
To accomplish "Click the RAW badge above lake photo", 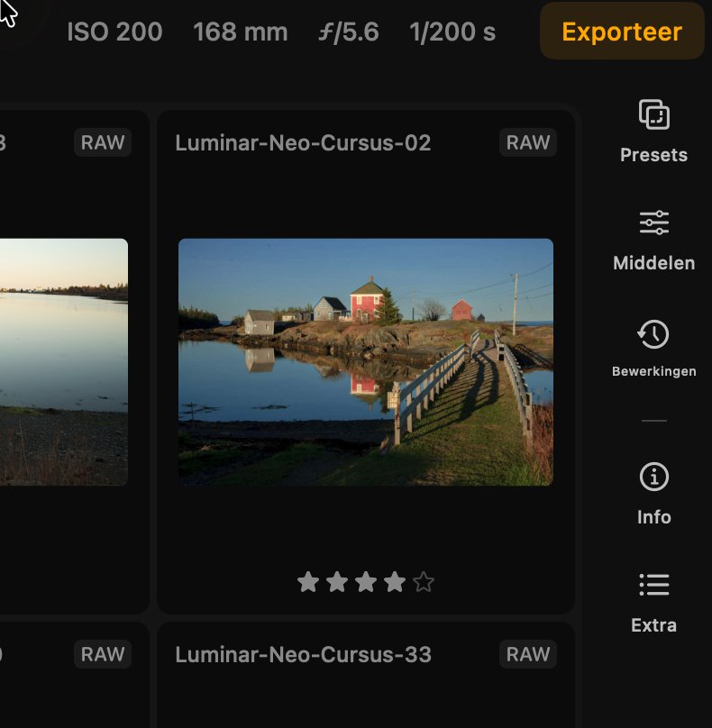I will point(103,142).
